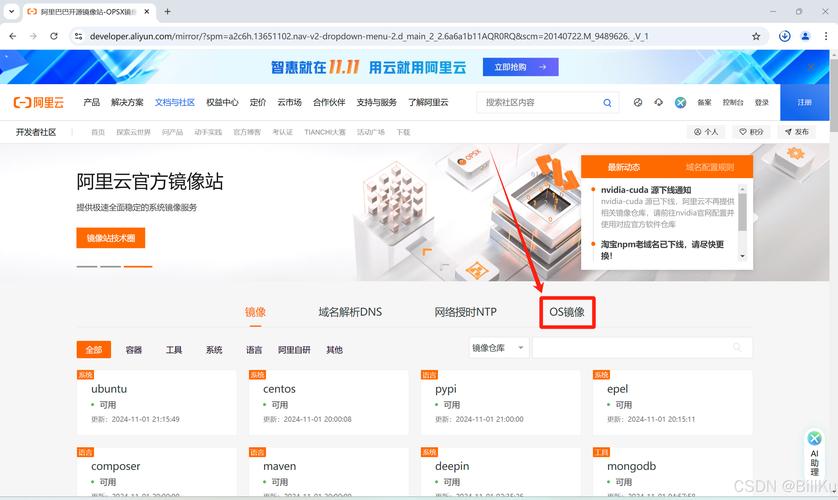Click the 登录 link

tap(762, 102)
